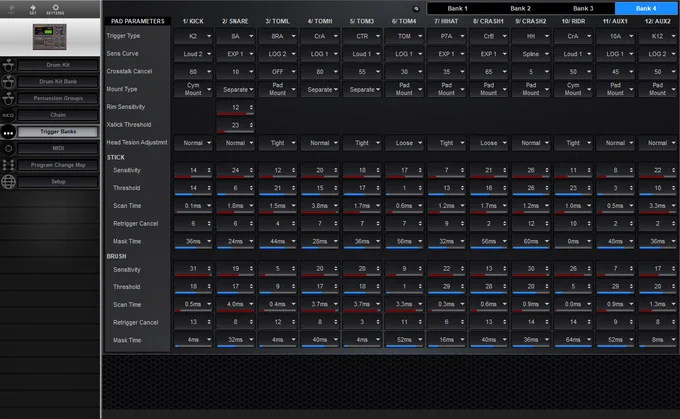Image resolution: width=680 pixels, height=419 pixels.
Task: Click the SNARE Rim Sensitivity red slider bar
Action: coord(235,114)
